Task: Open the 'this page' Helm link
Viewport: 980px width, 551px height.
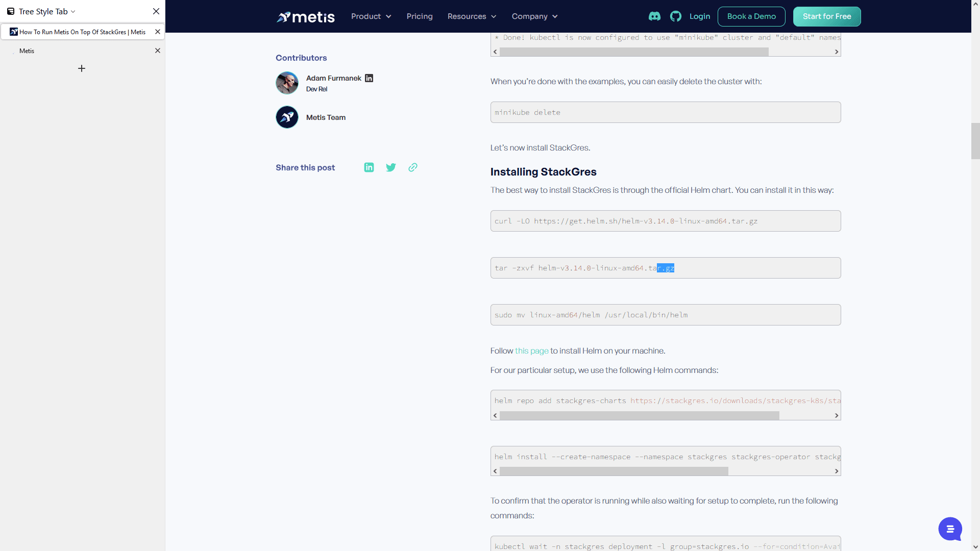Action: [x=531, y=351]
